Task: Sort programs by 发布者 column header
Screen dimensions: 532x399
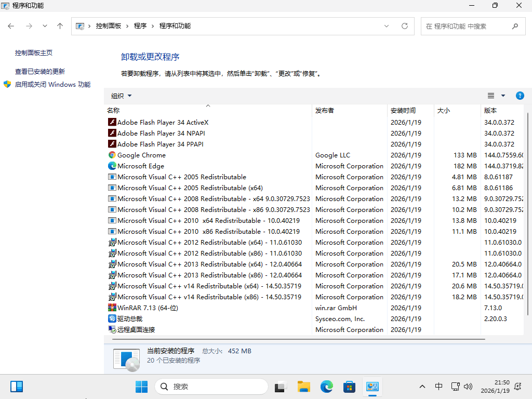Action: coord(325,110)
